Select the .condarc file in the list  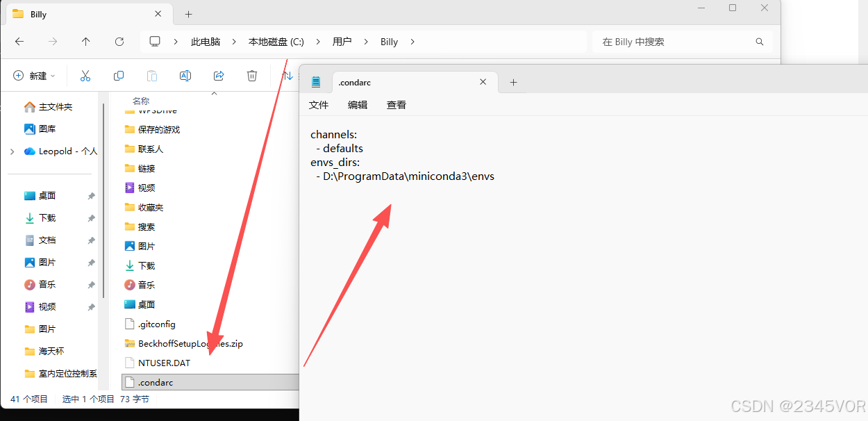tap(210, 382)
